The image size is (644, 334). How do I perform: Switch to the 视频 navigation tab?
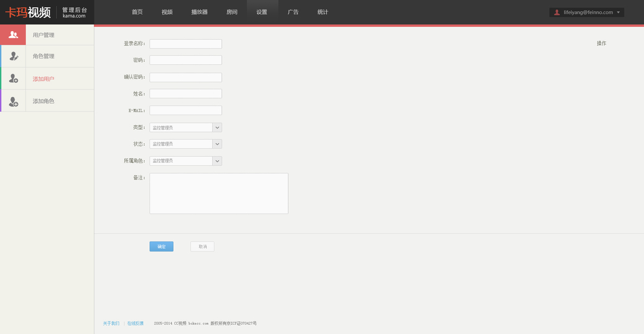(x=167, y=12)
